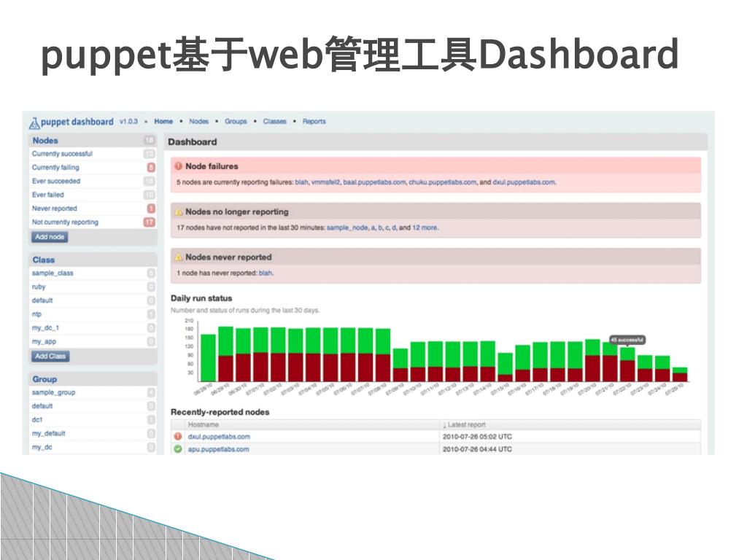Click the red failed status icon for dxul.puppetlabs.com
The image size is (747, 560).
(178, 436)
